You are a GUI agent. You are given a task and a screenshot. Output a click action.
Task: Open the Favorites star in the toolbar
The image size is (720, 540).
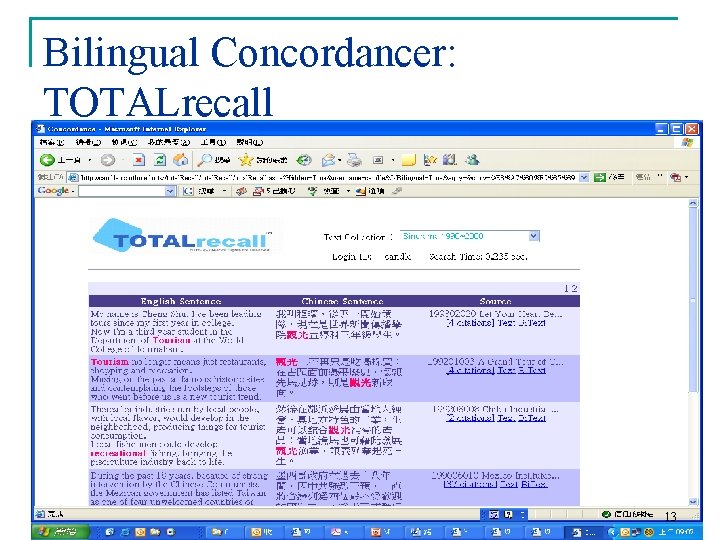pos(262,160)
